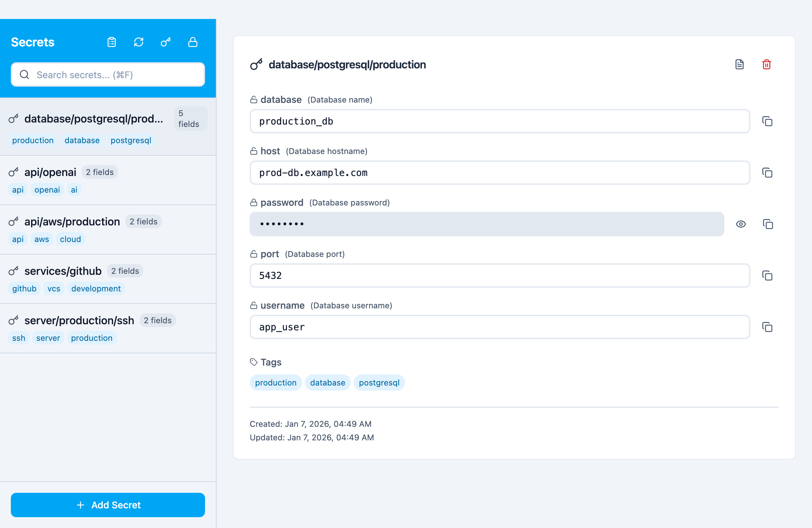The height and width of the screenshot is (528, 812).
Task: Click the Add Secret button
Action: pyautogui.click(x=108, y=505)
